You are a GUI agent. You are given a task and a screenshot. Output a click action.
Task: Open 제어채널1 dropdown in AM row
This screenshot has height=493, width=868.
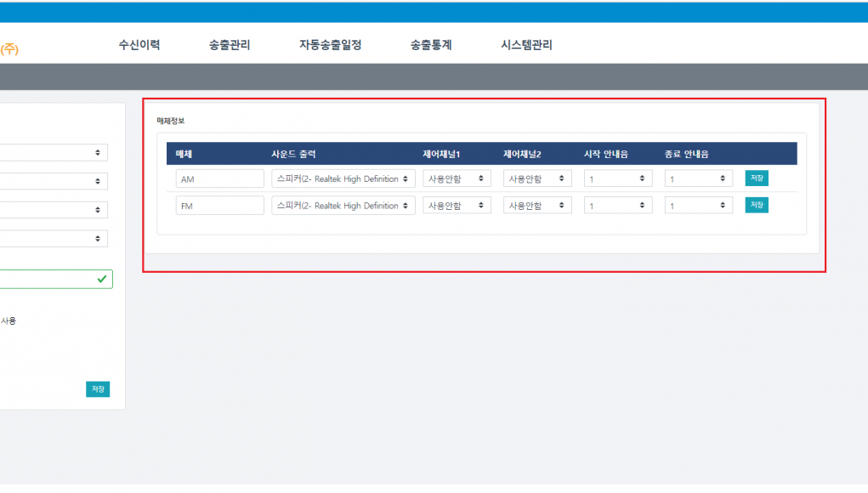coord(457,178)
